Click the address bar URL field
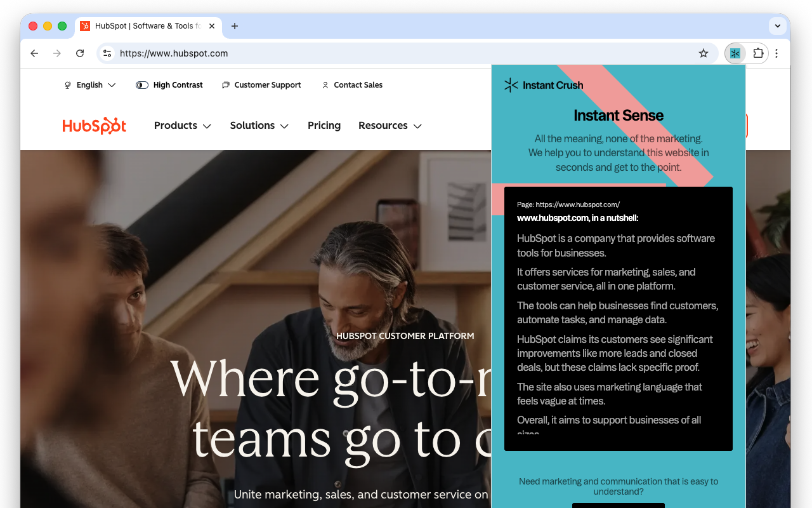Screen dimensions: 812x508 381,53
